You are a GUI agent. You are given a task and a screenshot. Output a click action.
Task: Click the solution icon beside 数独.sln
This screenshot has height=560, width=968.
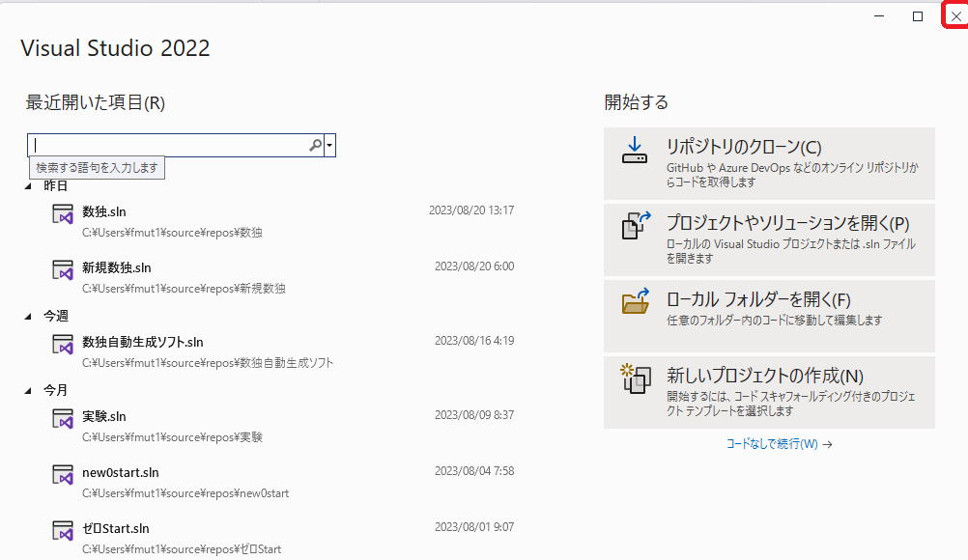(x=63, y=214)
